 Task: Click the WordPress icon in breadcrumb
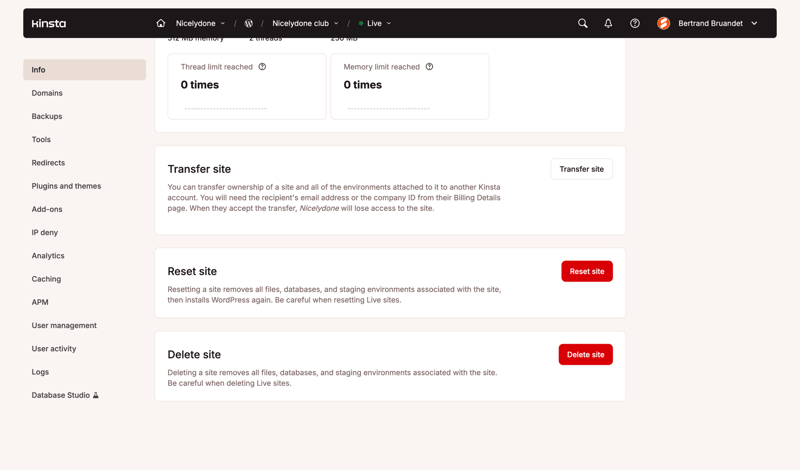(249, 23)
